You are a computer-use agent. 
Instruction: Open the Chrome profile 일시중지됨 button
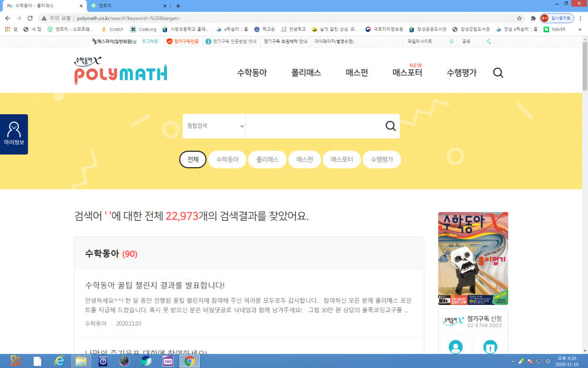[x=557, y=18]
